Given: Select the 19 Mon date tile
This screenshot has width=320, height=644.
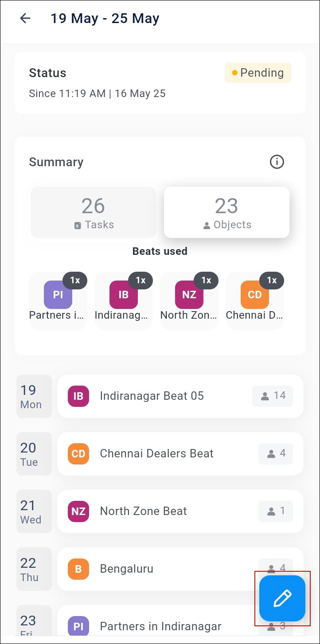Looking at the screenshot, I should [x=34, y=396].
